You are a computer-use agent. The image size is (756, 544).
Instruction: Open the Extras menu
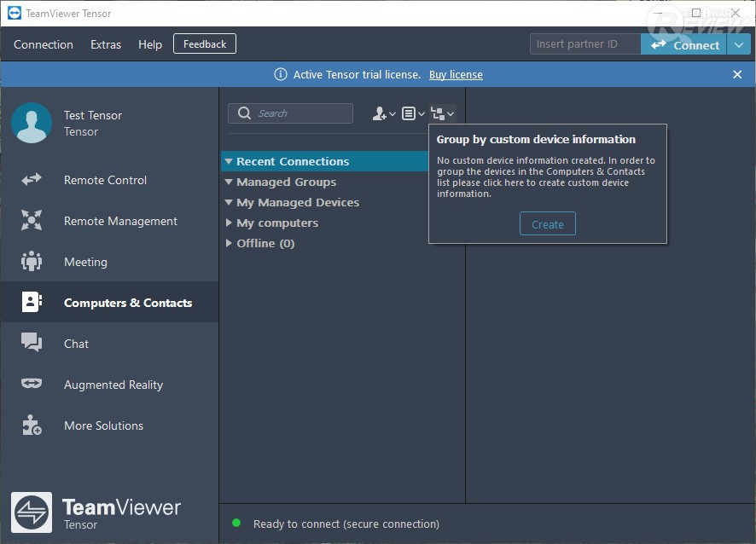106,44
